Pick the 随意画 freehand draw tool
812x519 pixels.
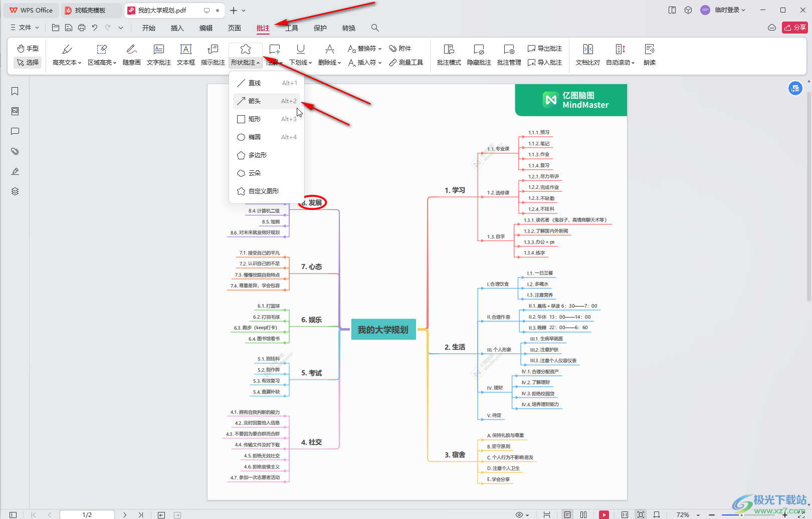click(x=131, y=55)
